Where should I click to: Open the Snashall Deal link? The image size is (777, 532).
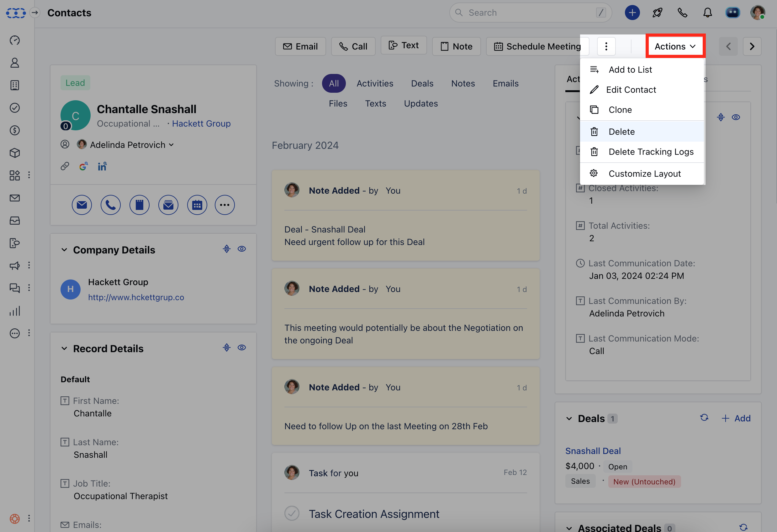click(593, 451)
